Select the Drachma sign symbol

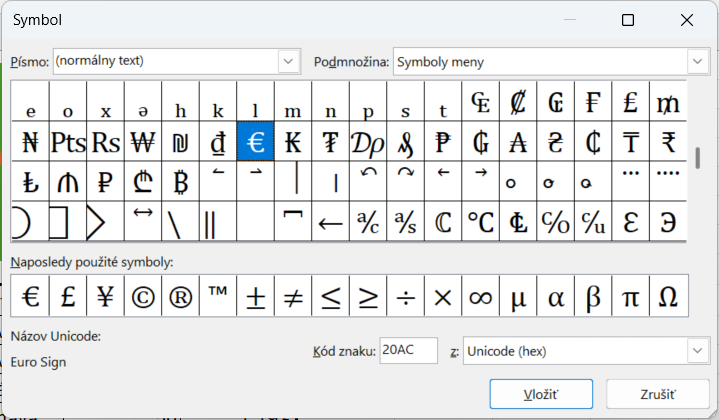(368, 141)
